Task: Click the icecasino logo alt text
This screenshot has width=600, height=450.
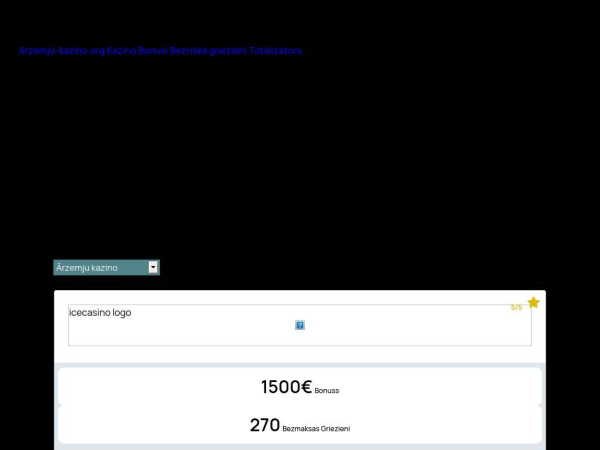Action: click(100, 313)
